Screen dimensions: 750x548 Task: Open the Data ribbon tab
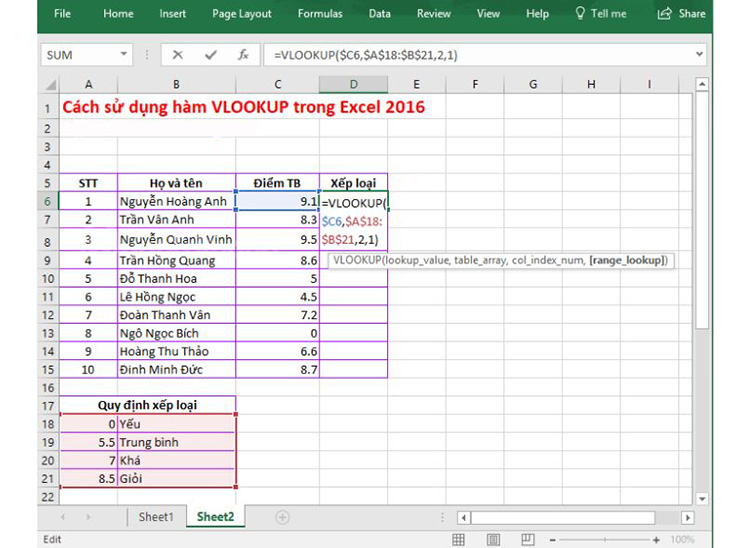(x=379, y=13)
